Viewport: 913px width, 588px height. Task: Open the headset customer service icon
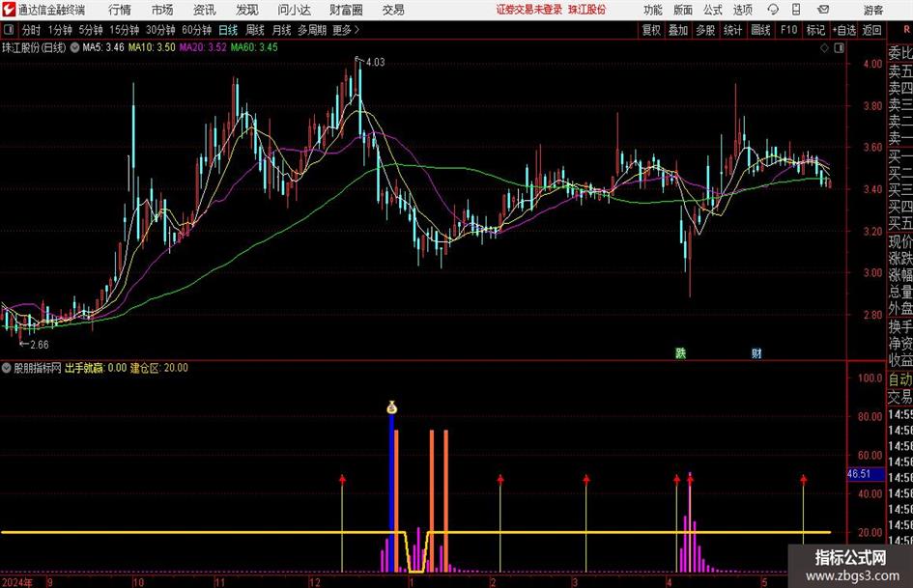pos(773,10)
